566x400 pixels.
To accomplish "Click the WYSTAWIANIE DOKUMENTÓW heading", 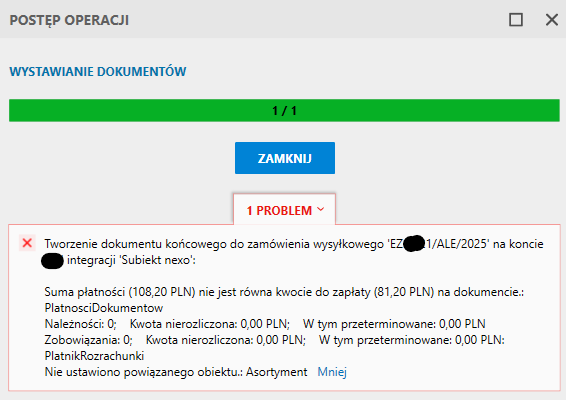I will tap(98, 71).
